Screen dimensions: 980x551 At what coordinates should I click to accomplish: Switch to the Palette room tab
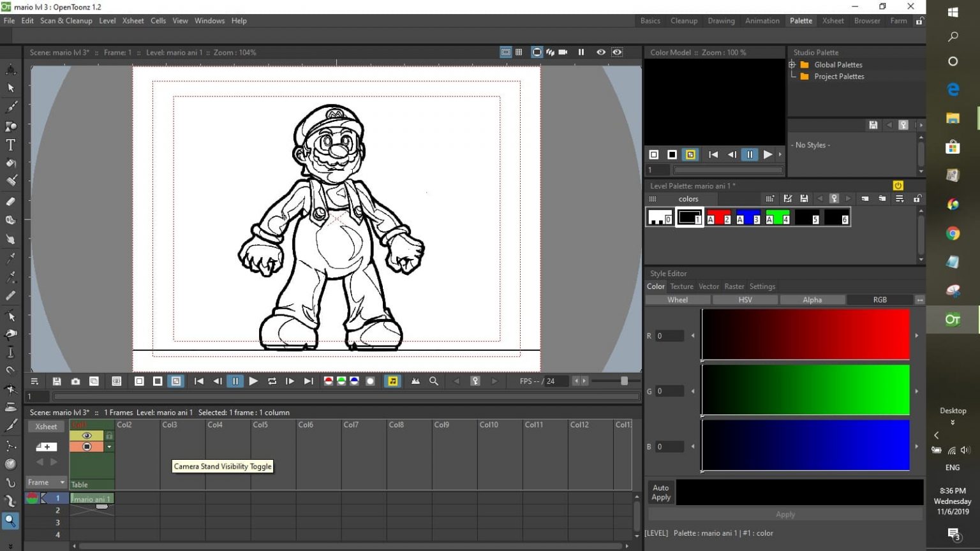[x=801, y=20]
